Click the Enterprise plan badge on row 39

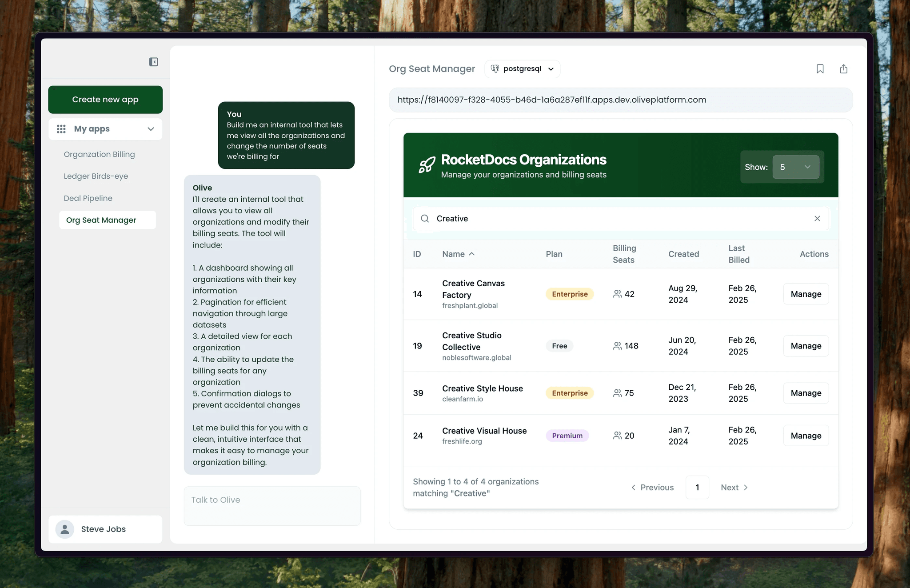[569, 393]
